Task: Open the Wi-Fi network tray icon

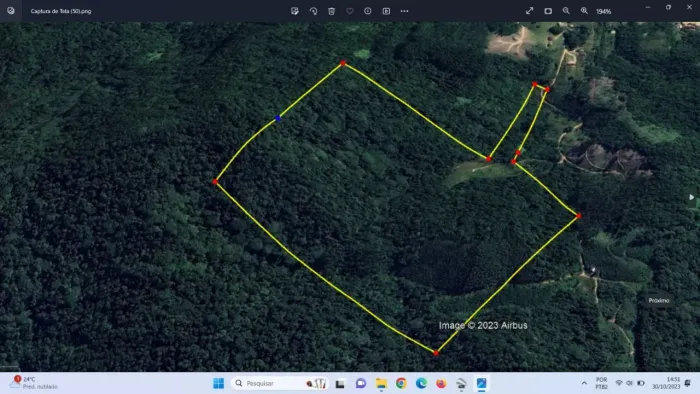Action: click(619, 383)
